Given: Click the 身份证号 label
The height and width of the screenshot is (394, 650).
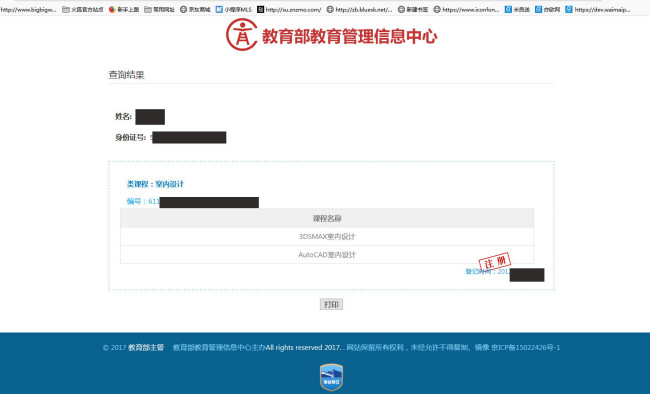Looking at the screenshot, I should [x=130, y=137].
